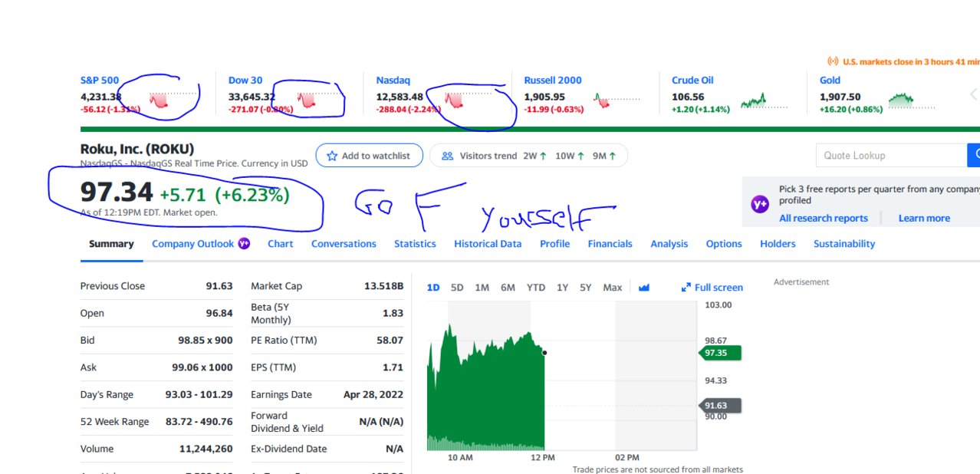Advance the market ticker carousel arrow
The image size is (980, 474).
point(974,95)
